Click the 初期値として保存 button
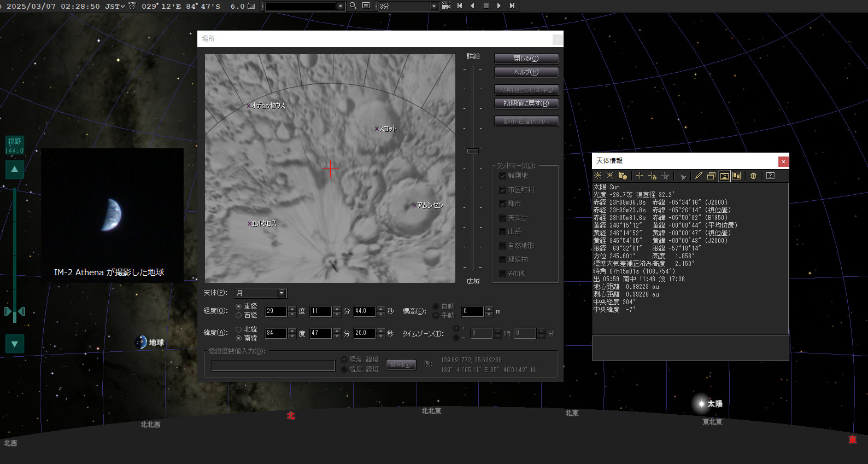 point(526,90)
